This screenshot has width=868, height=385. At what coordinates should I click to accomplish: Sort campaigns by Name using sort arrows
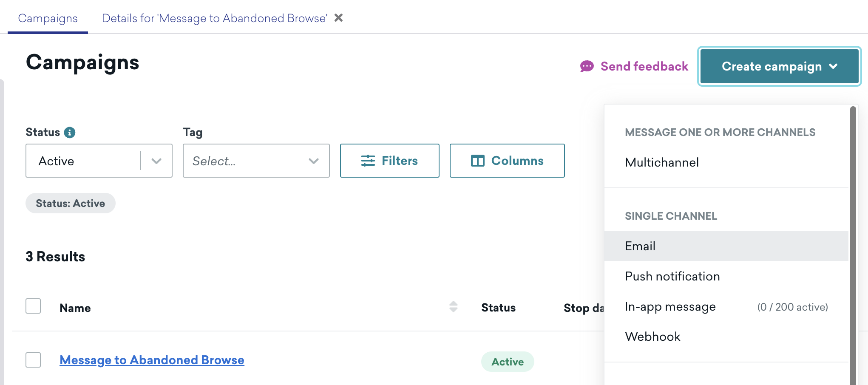[453, 307]
